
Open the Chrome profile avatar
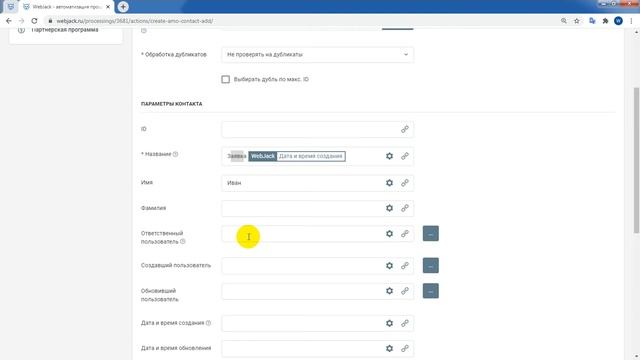[x=618, y=21]
